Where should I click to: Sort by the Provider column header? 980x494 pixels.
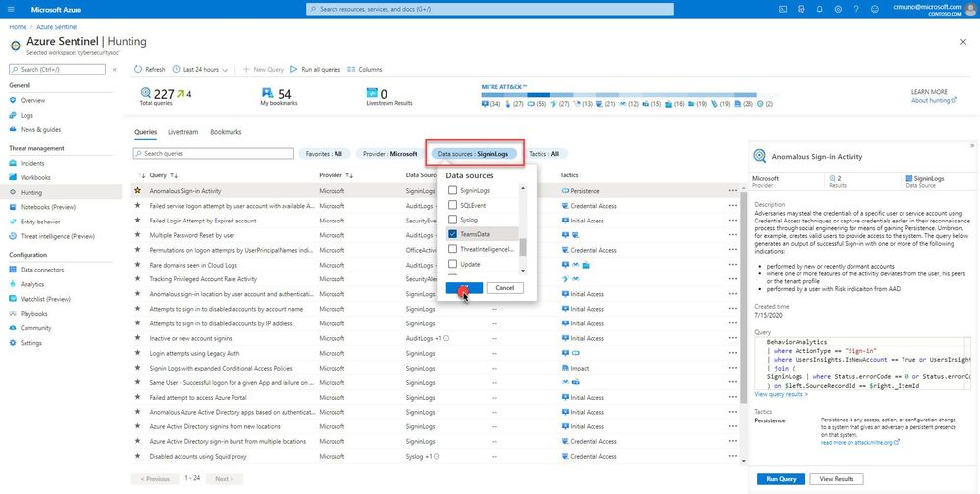(335, 175)
